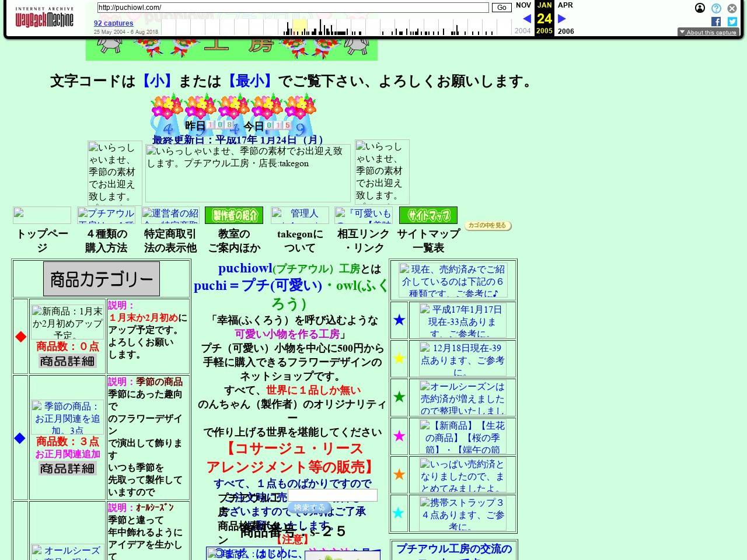Click the カゴの中を見る cart button
747x560 pixels.
pos(488,225)
